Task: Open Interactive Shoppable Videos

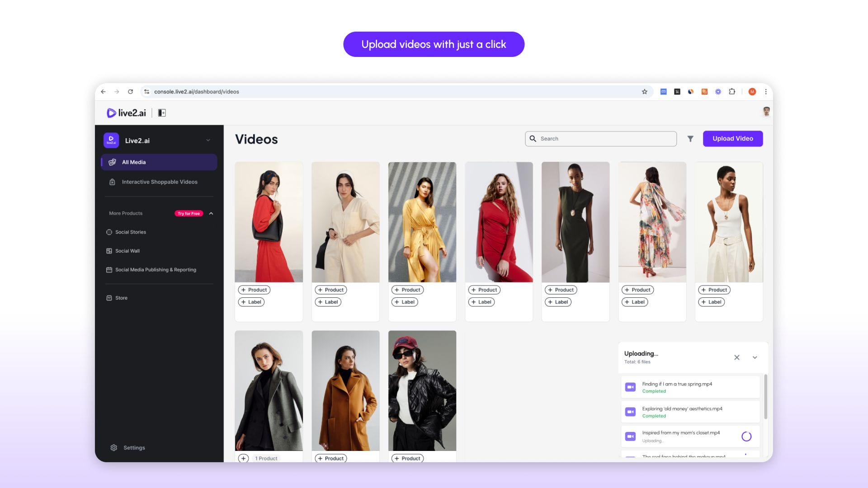Action: click(x=159, y=182)
